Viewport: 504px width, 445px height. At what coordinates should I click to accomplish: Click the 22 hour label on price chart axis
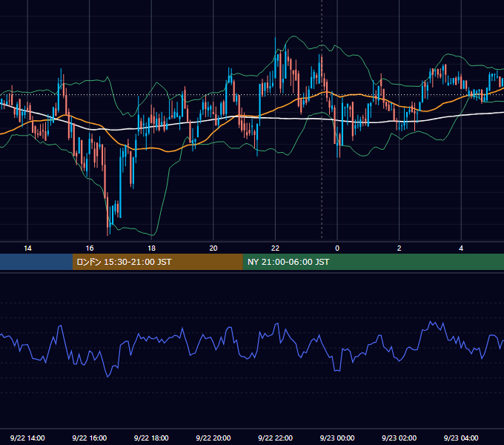pos(275,248)
